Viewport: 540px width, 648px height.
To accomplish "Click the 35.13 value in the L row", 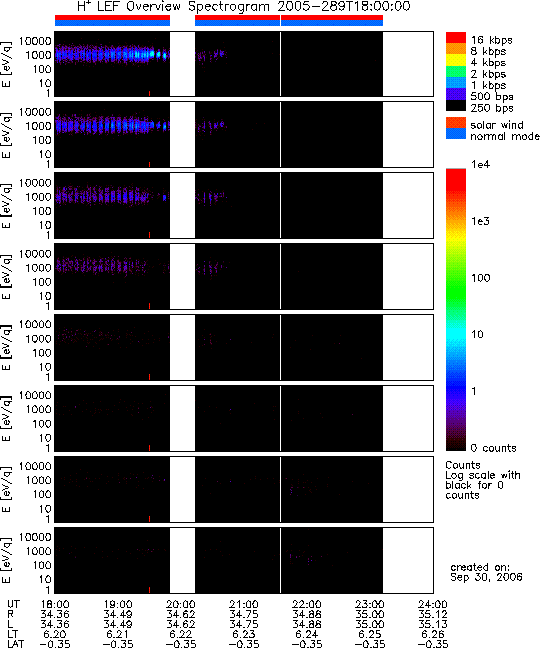I will click(433, 624).
